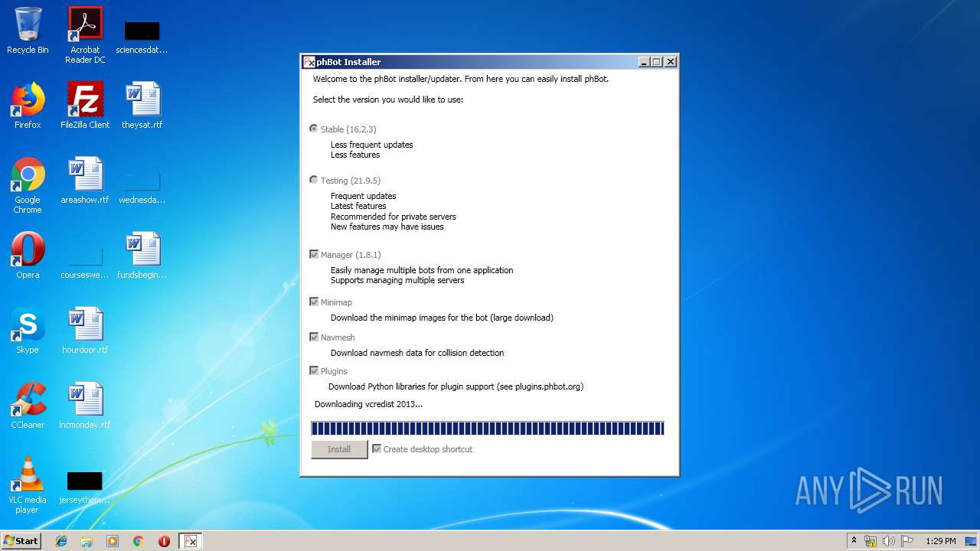980x551 pixels.
Task: Open Action Center flag tray icon
Action: (x=907, y=541)
